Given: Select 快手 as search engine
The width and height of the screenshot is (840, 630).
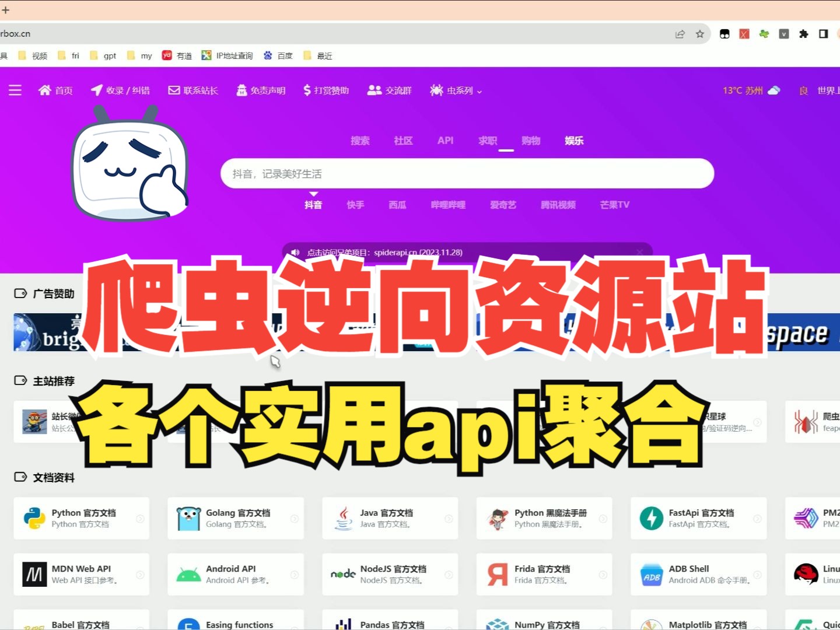Looking at the screenshot, I should click(355, 205).
